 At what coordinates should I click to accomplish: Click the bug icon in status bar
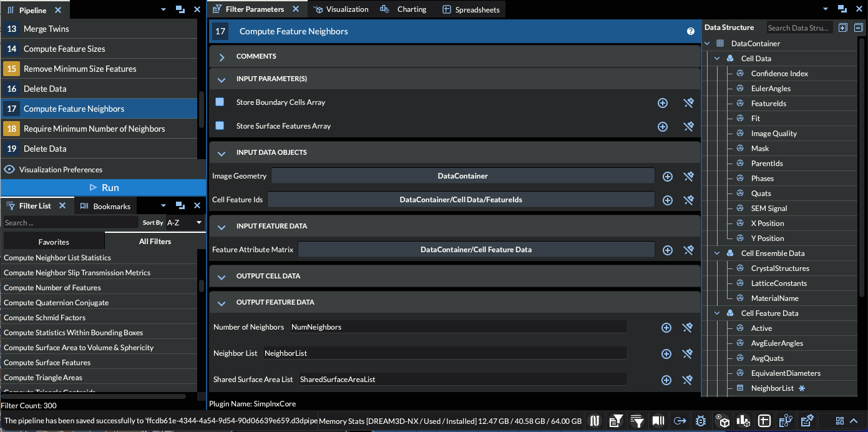pos(701,421)
